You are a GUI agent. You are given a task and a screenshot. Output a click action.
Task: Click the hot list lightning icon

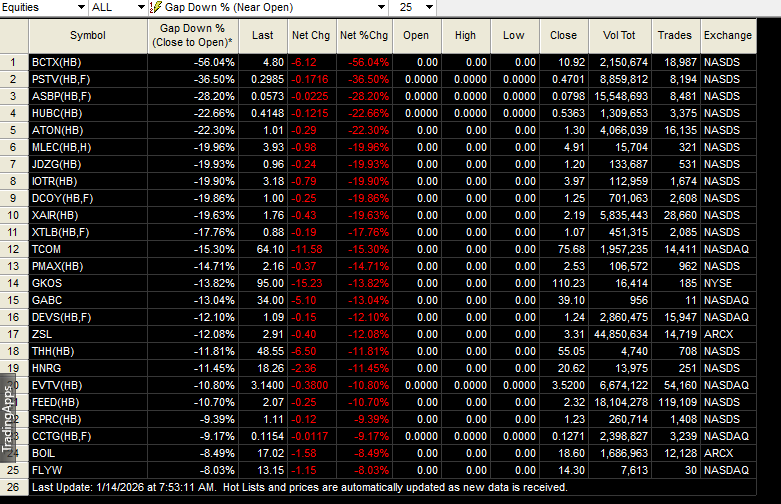155,7
